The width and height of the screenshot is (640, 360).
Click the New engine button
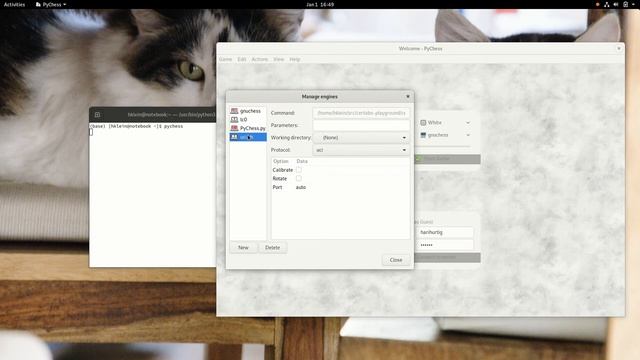pos(243,247)
